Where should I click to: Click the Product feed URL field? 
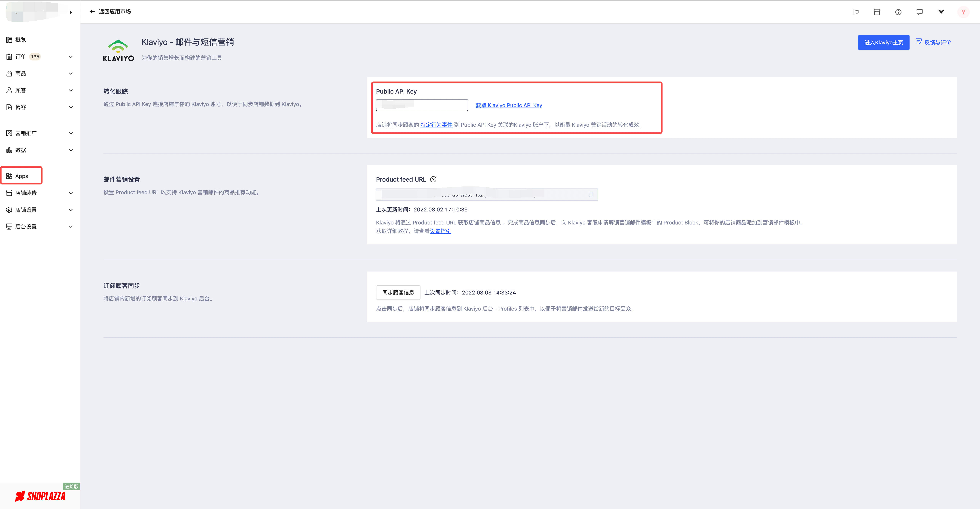coord(487,195)
